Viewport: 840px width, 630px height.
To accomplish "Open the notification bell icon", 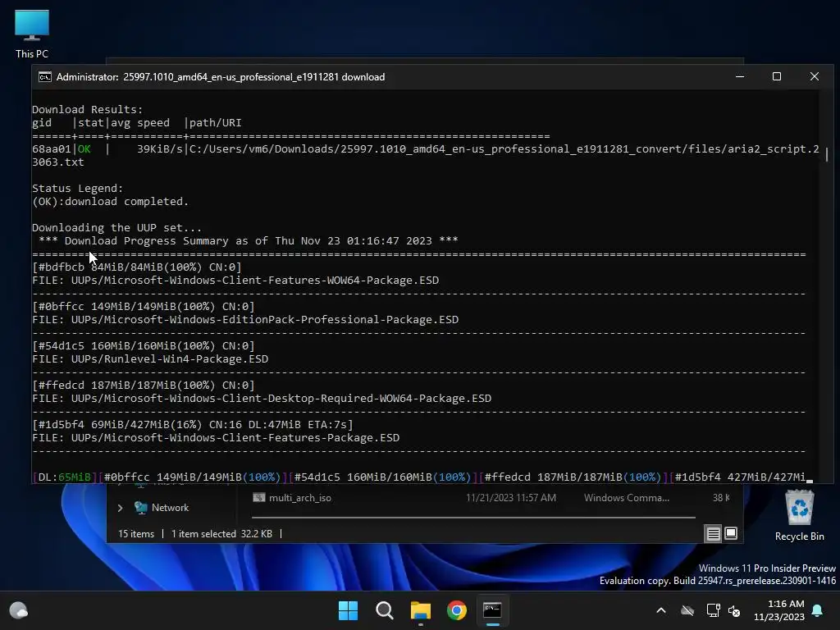I will tap(818, 610).
